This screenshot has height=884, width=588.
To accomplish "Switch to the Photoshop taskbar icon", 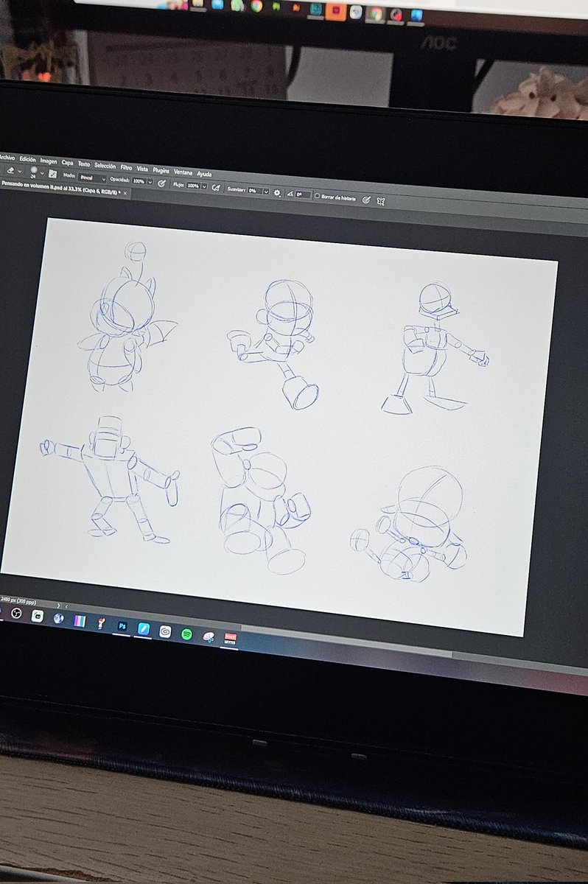I will point(122,626).
